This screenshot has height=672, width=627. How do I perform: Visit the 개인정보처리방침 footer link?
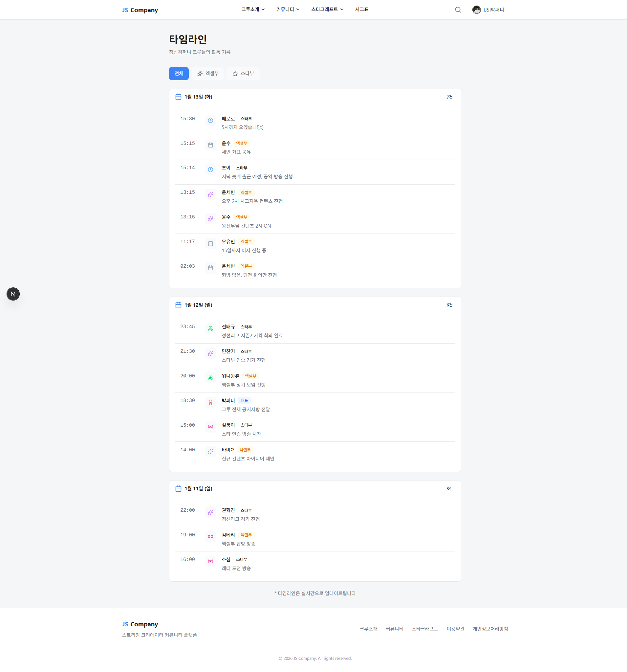point(490,629)
